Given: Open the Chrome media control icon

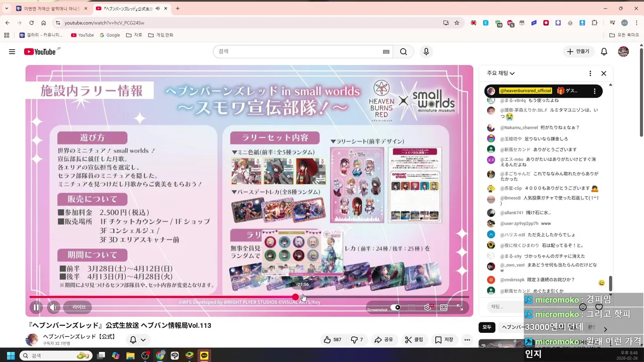Looking at the screenshot, I should tap(612, 23).
